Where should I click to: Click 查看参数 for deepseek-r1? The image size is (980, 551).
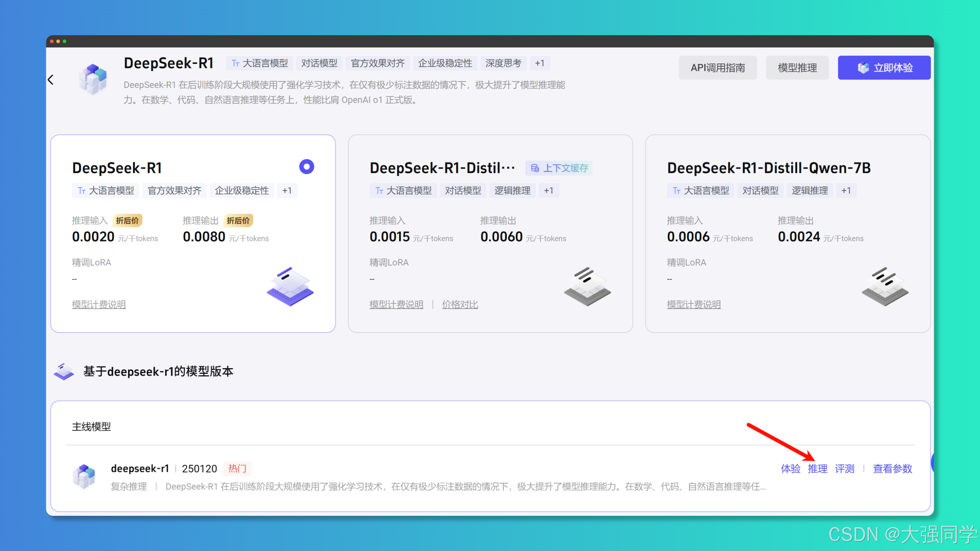point(892,468)
